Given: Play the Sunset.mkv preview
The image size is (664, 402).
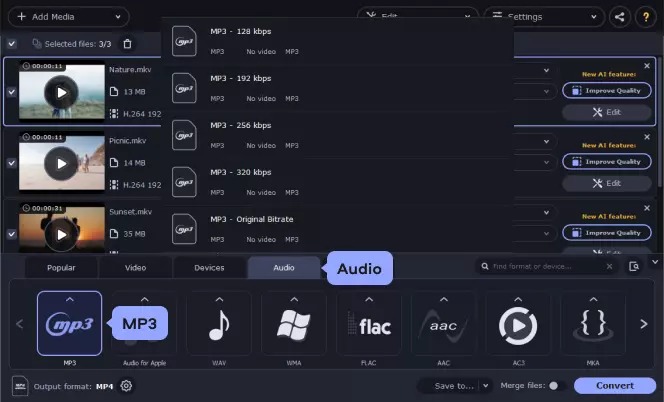Looking at the screenshot, I should pos(62,235).
